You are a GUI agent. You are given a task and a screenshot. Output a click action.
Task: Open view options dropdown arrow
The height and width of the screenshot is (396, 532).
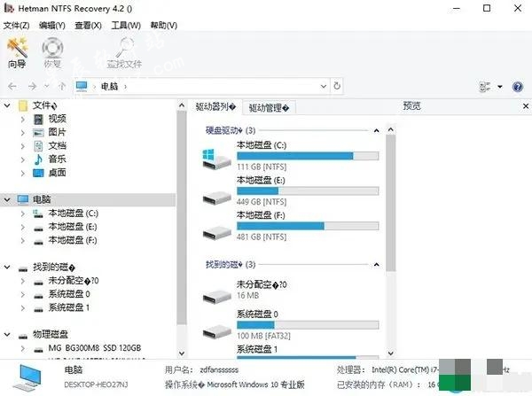coord(500,87)
